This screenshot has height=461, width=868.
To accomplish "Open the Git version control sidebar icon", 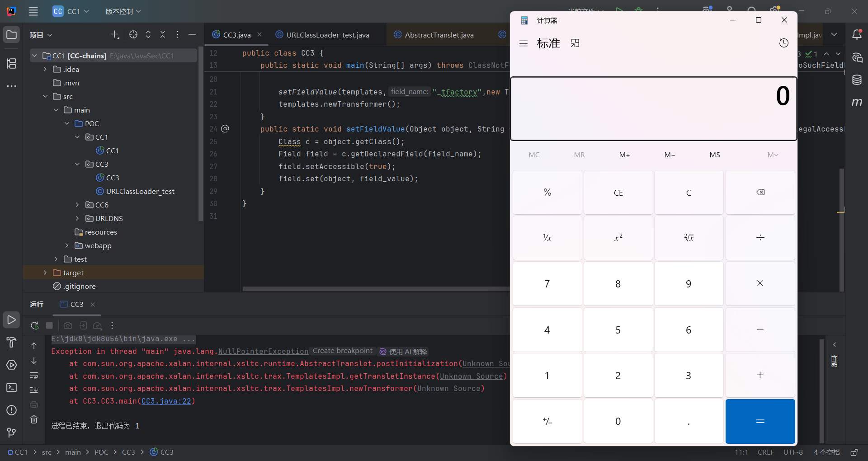I will [12, 433].
